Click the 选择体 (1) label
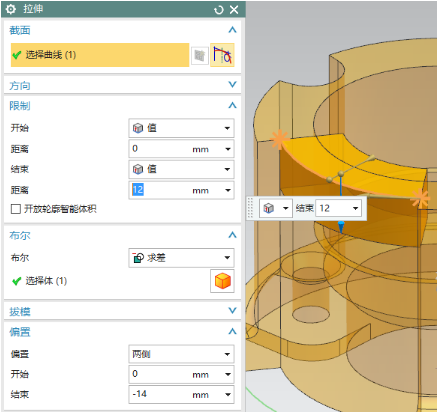437x413 pixels. 46,281
